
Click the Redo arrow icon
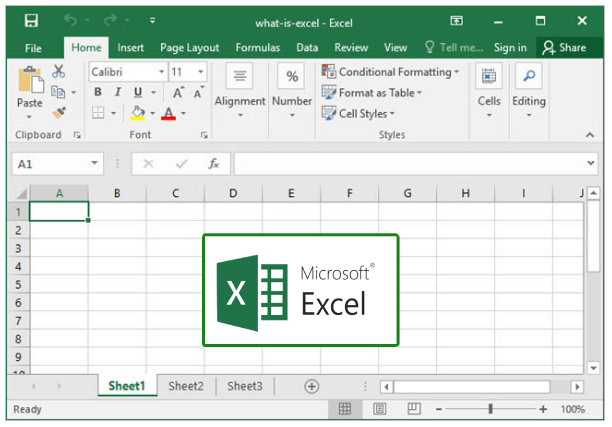[110, 20]
